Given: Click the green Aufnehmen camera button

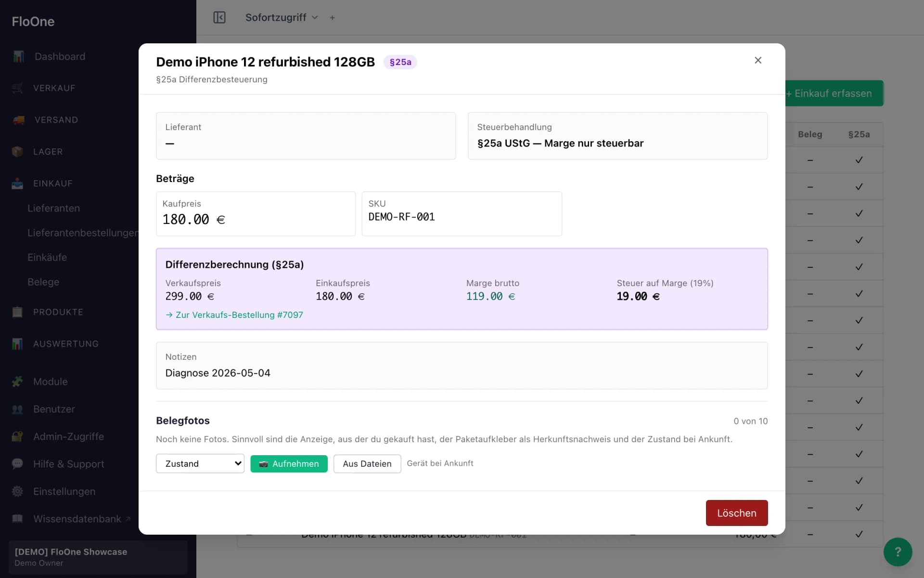Looking at the screenshot, I should pyautogui.click(x=289, y=463).
